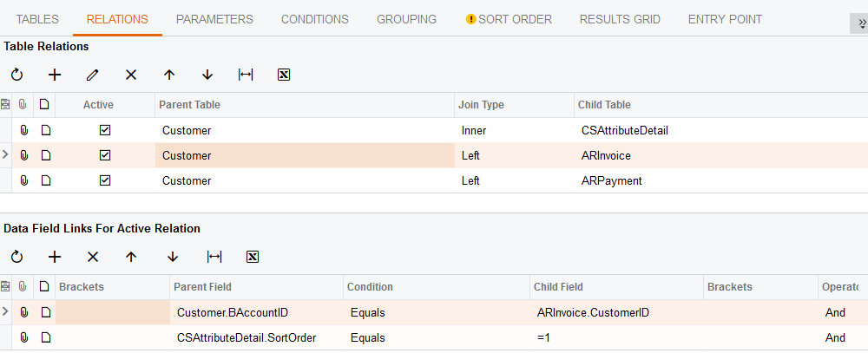Toggle Active checkbox for ARInvoice relation
The width and height of the screenshot is (868, 353).
coord(105,156)
